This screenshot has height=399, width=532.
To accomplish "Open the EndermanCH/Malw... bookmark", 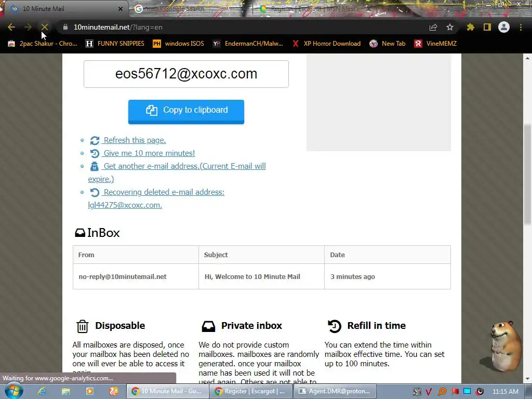I will [x=248, y=44].
